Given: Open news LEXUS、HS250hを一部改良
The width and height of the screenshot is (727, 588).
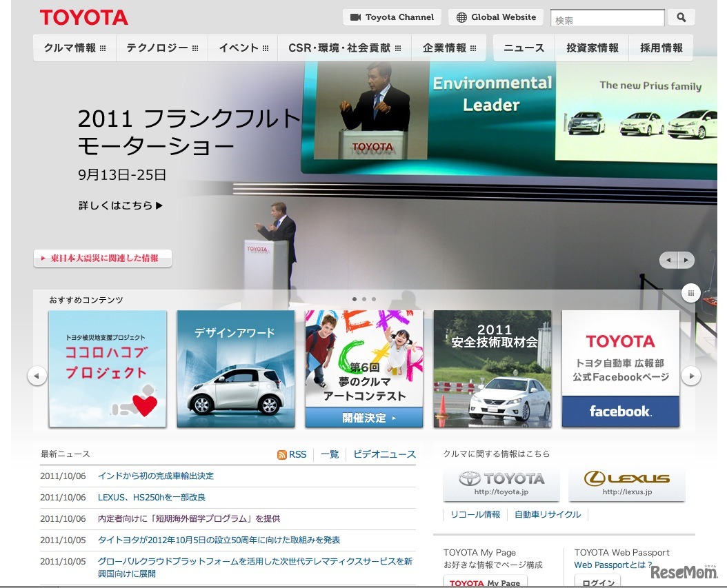Looking at the screenshot, I should [x=152, y=497].
